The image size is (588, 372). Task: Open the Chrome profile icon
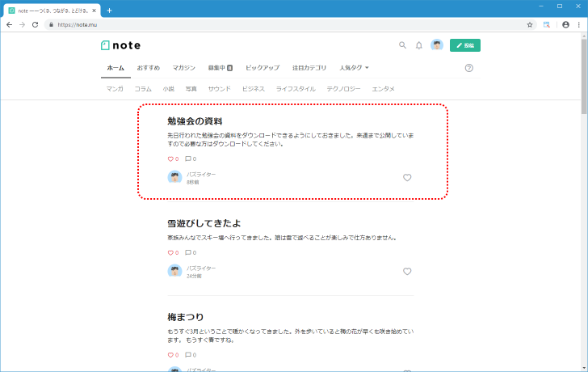[565, 25]
